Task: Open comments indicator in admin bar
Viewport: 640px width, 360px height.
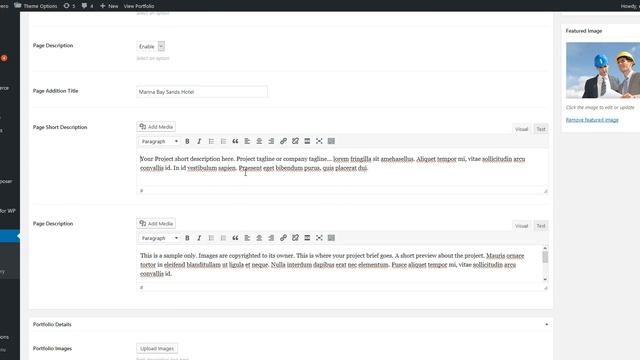Action: click(87, 6)
